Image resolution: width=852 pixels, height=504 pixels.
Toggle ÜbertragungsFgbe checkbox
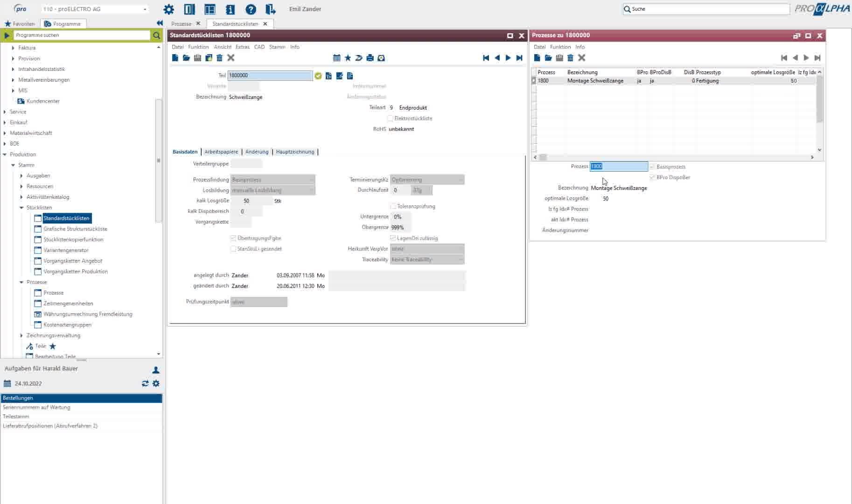coord(233,238)
